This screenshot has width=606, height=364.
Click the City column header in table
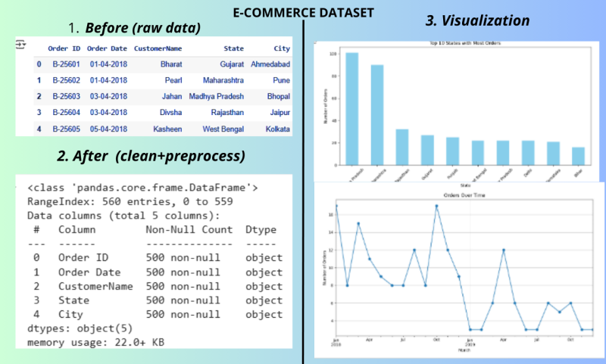click(282, 48)
